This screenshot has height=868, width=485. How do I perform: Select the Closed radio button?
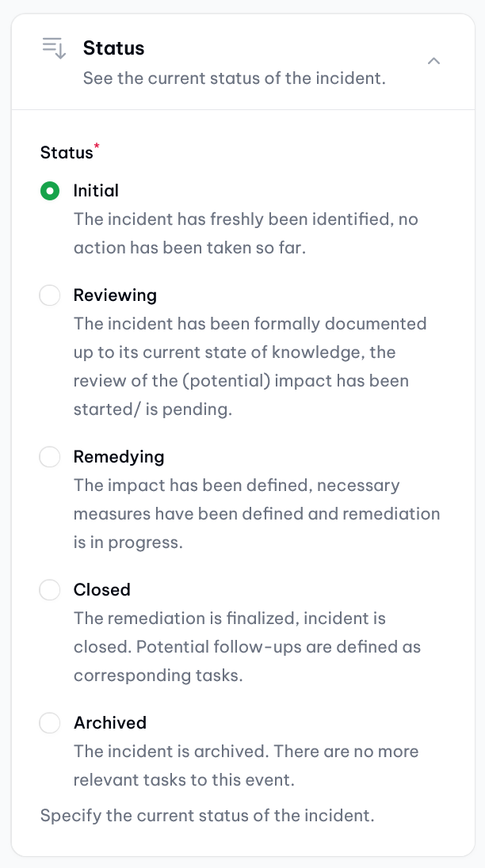(50, 589)
